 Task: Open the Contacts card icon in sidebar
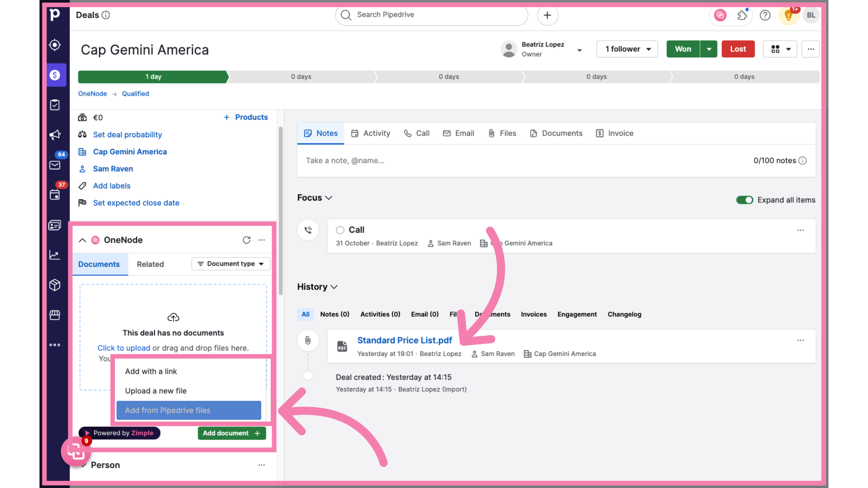coord(55,225)
